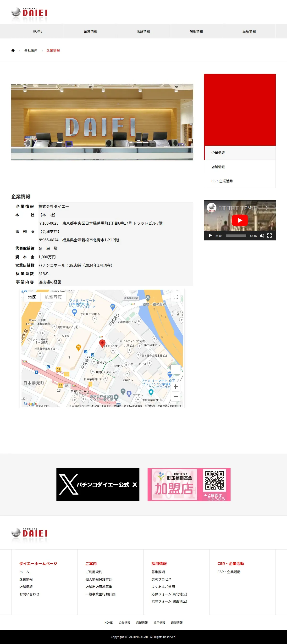Screen dimensions: 287x644
Task: Open 企業情報 in the footer ダイエーホームページ column
Action: [26, 579]
